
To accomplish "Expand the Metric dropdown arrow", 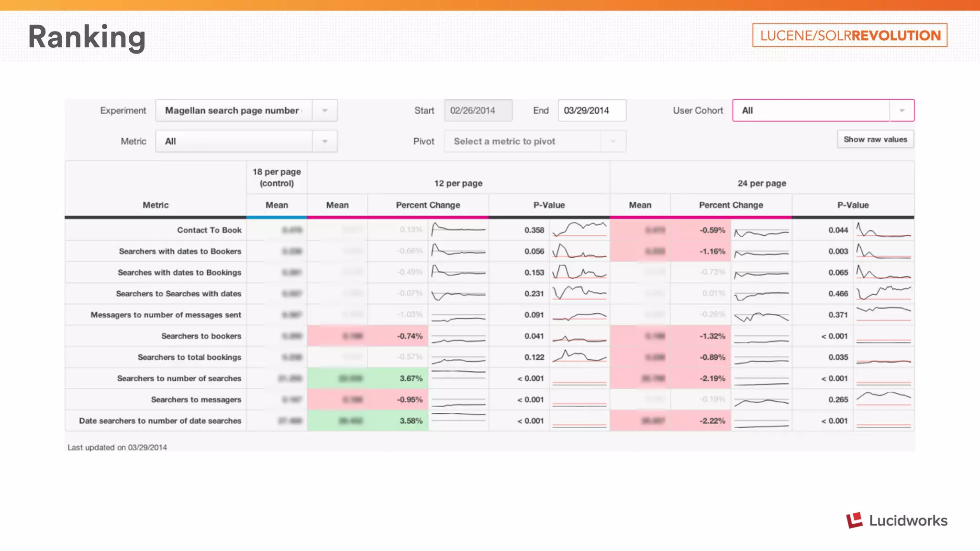I will coord(325,142).
